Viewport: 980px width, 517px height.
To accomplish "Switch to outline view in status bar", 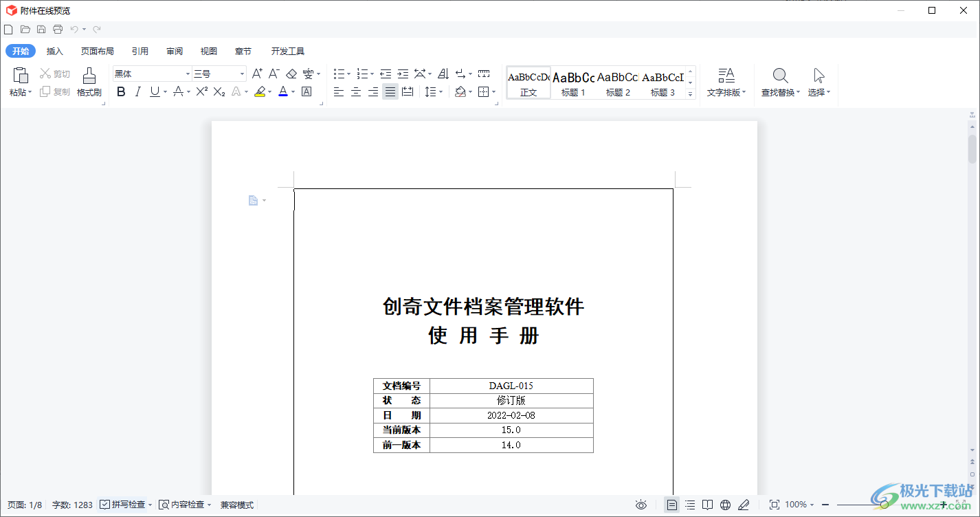I will coord(690,505).
